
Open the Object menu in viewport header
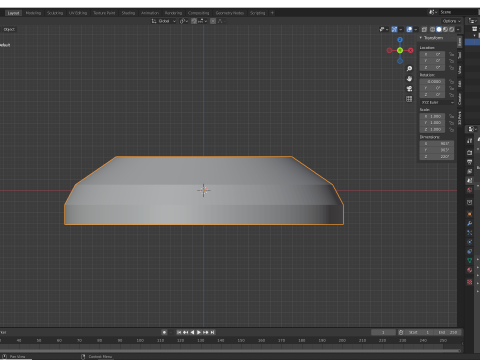coord(9,29)
